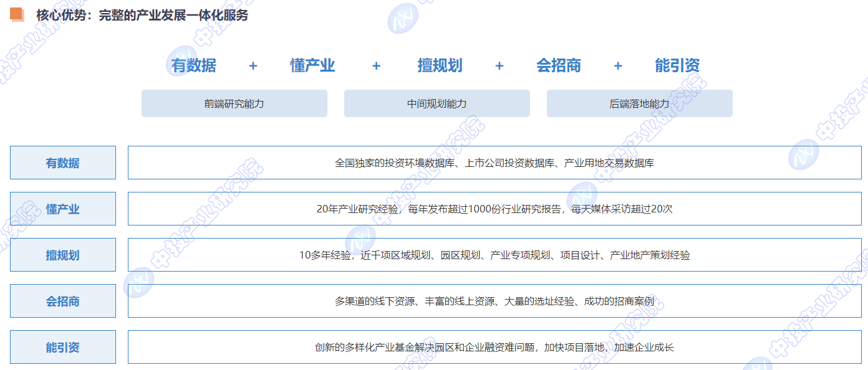Click the orange square icon beside the title
Image resolution: width=868 pixels, height=370 pixels.
17,15
